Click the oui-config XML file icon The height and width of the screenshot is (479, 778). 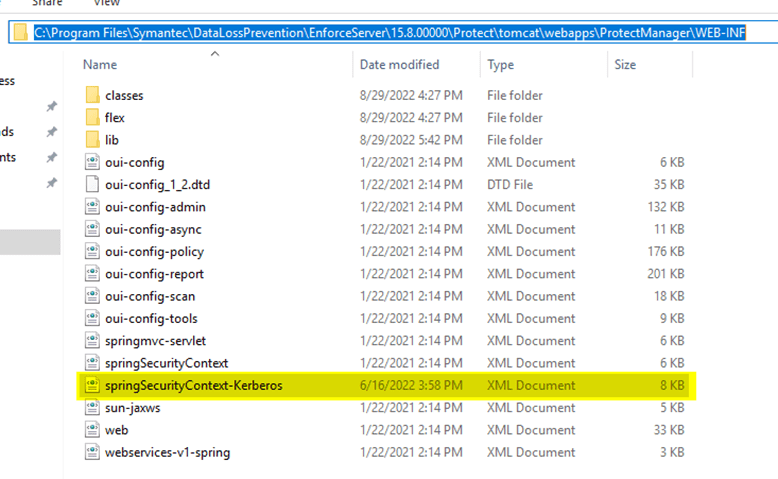click(92, 162)
